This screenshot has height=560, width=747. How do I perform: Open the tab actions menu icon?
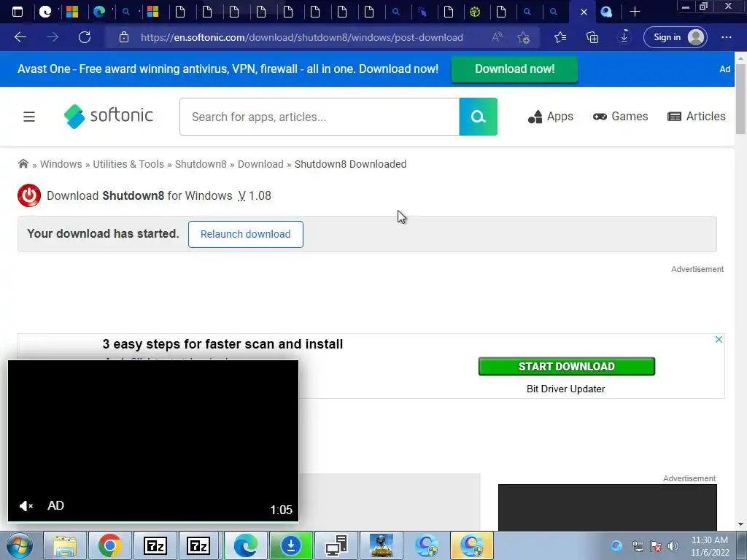pyautogui.click(x=18, y=12)
